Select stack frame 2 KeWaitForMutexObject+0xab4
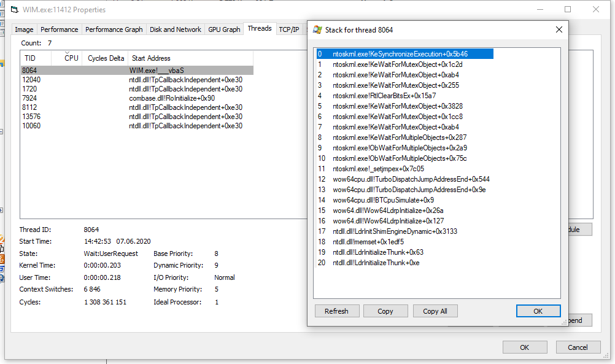The width and height of the screenshot is (615, 364). [404, 75]
